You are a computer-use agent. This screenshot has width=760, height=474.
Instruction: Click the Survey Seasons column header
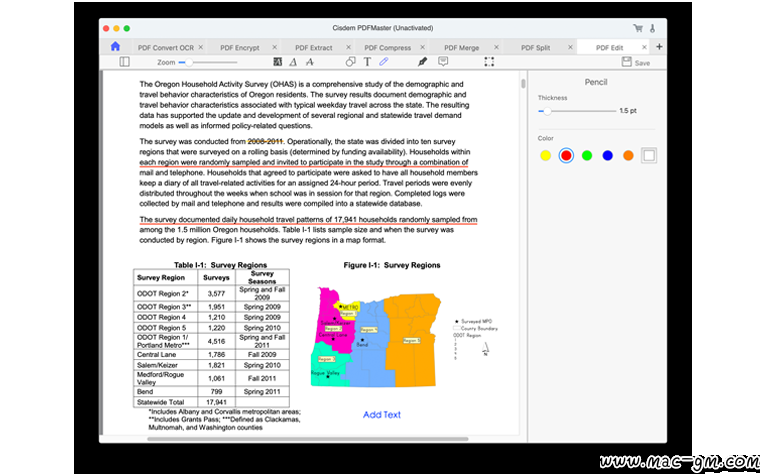(262, 277)
